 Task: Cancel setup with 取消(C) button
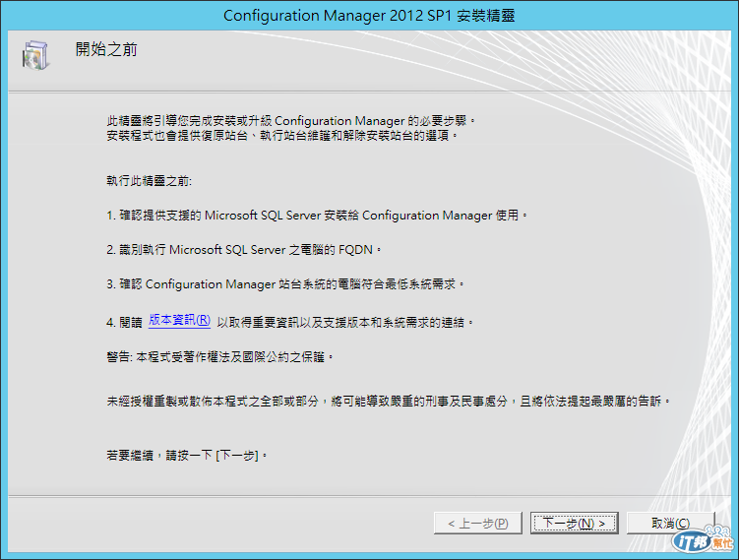point(671,524)
